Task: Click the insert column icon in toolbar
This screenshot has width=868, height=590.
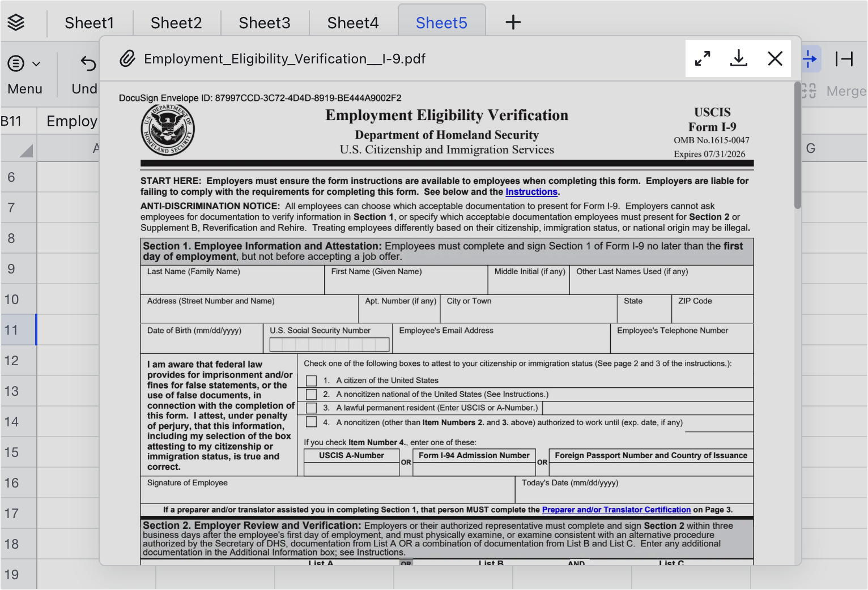Action: [x=810, y=58]
